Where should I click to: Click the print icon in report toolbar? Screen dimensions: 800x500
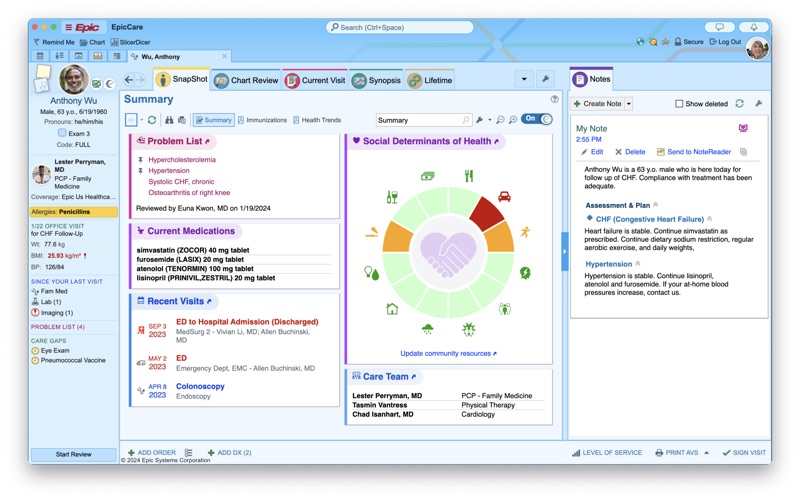pos(182,120)
